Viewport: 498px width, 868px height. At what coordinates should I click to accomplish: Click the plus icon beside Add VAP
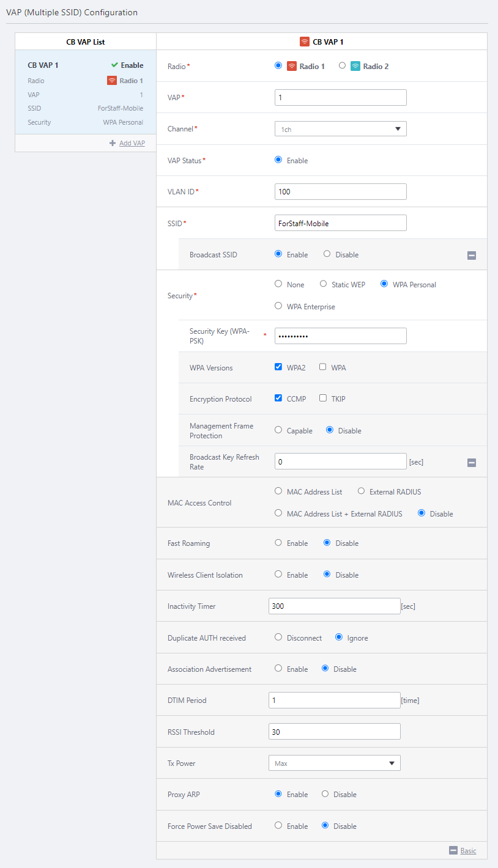point(113,143)
